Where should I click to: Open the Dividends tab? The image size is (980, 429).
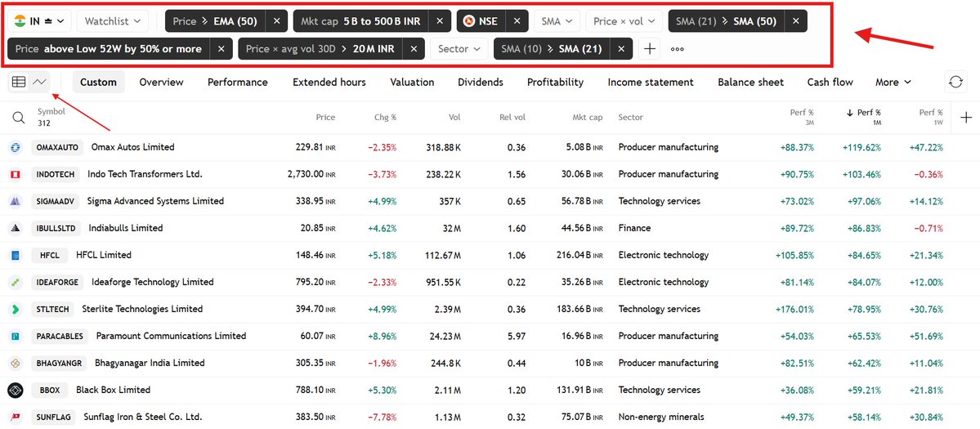[x=480, y=82]
